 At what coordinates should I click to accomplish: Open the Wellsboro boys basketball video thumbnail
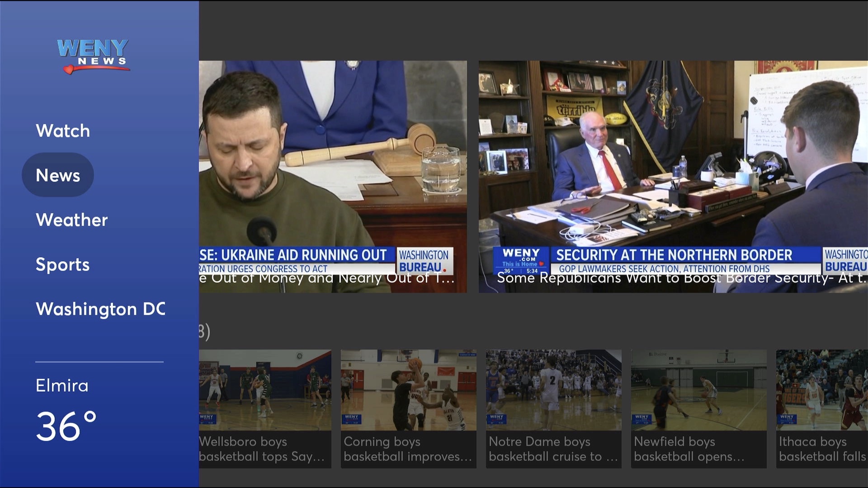[x=265, y=389]
